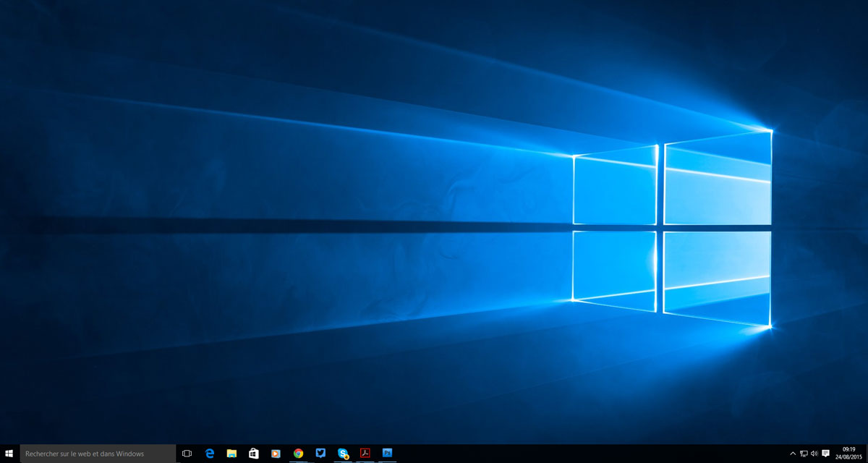Open File Explorer from the taskbar
This screenshot has width=868, height=463.
click(231, 454)
